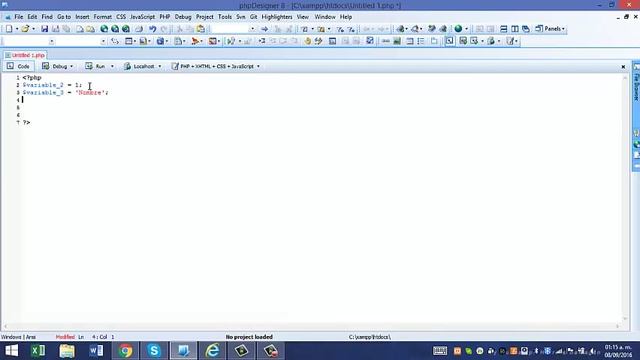This screenshot has width=640, height=360.
Task: Click the table insert icon
Action: (x=129, y=41)
